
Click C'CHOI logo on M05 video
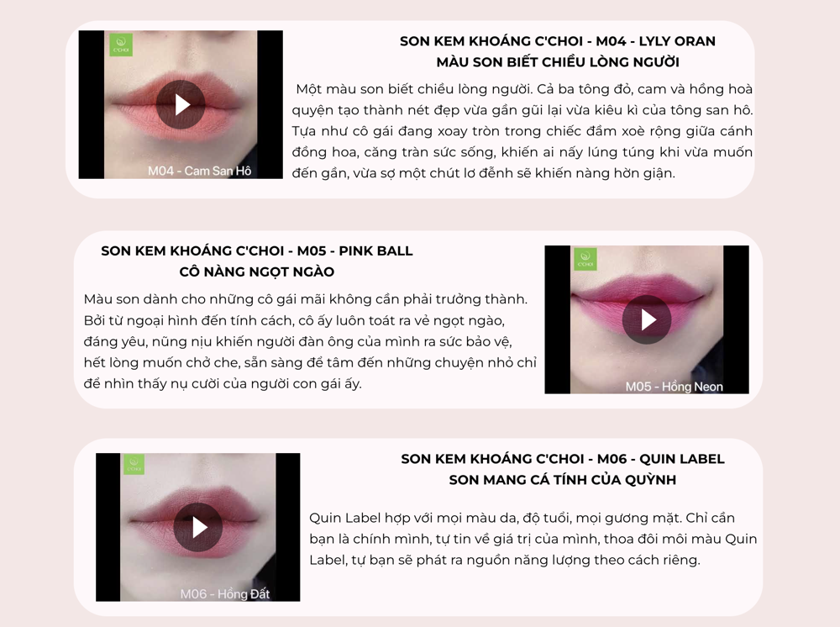585,259
